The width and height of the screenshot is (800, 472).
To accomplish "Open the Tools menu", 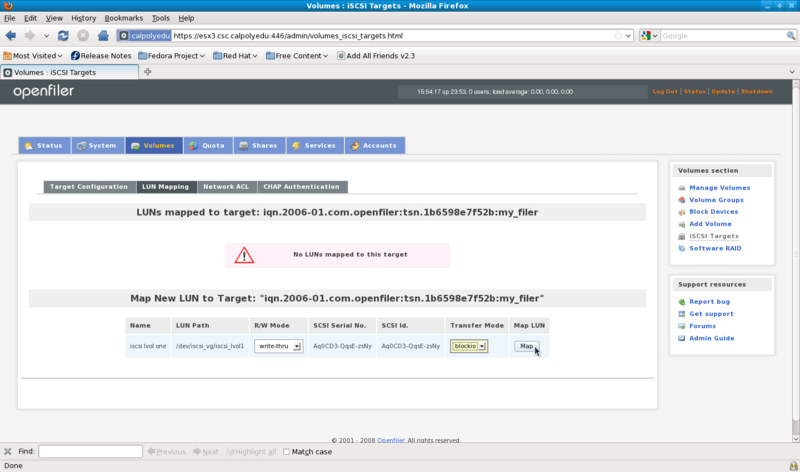I will point(161,18).
